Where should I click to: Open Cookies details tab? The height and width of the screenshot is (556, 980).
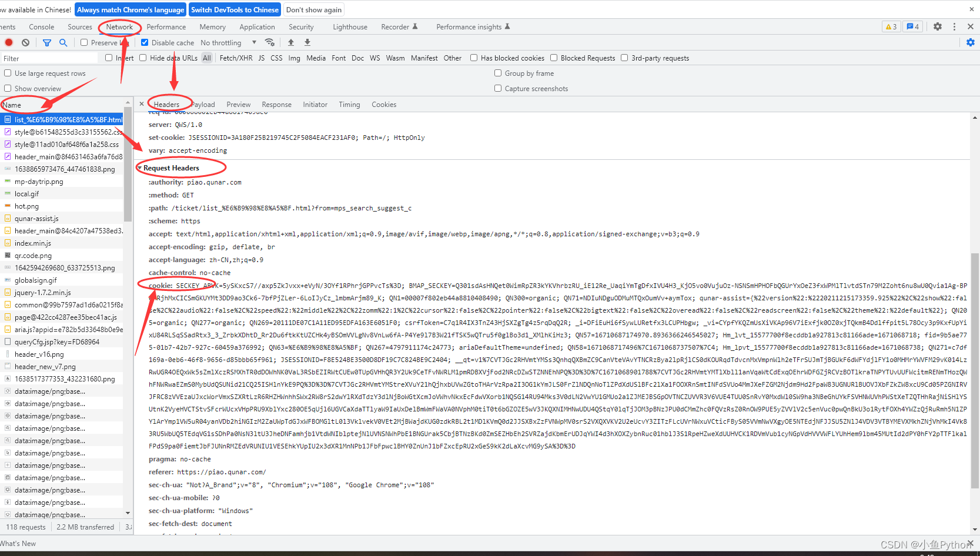[384, 104]
